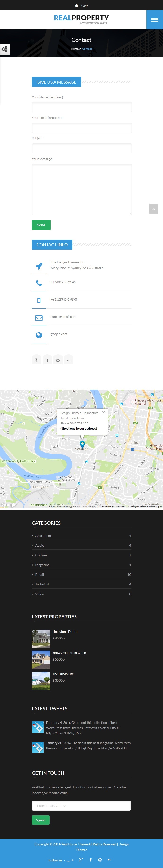The height and width of the screenshot is (868, 163).
Task: Click Limestone Estate title
Action: (65, 632)
